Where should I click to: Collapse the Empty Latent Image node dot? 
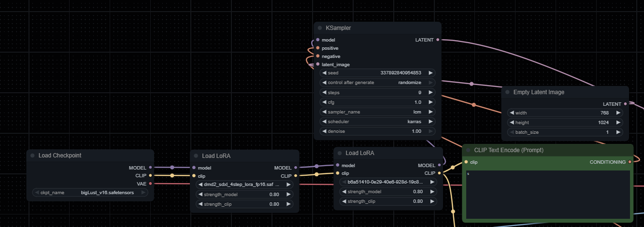click(507, 92)
